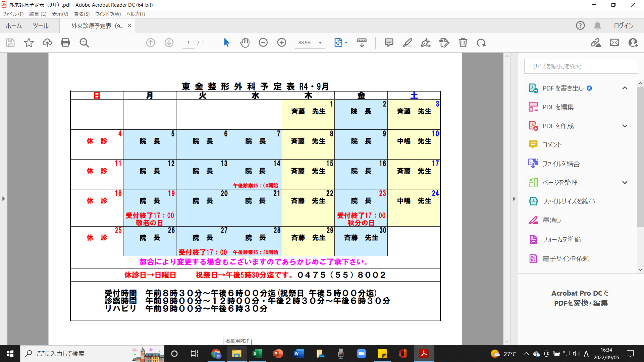Open the 編集 menu
644x362 pixels.
click(38, 14)
